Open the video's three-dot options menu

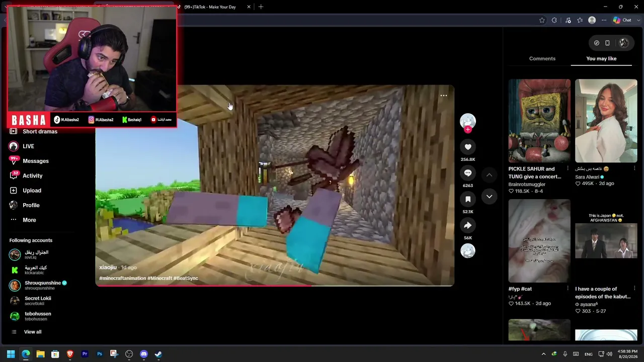coord(444,96)
